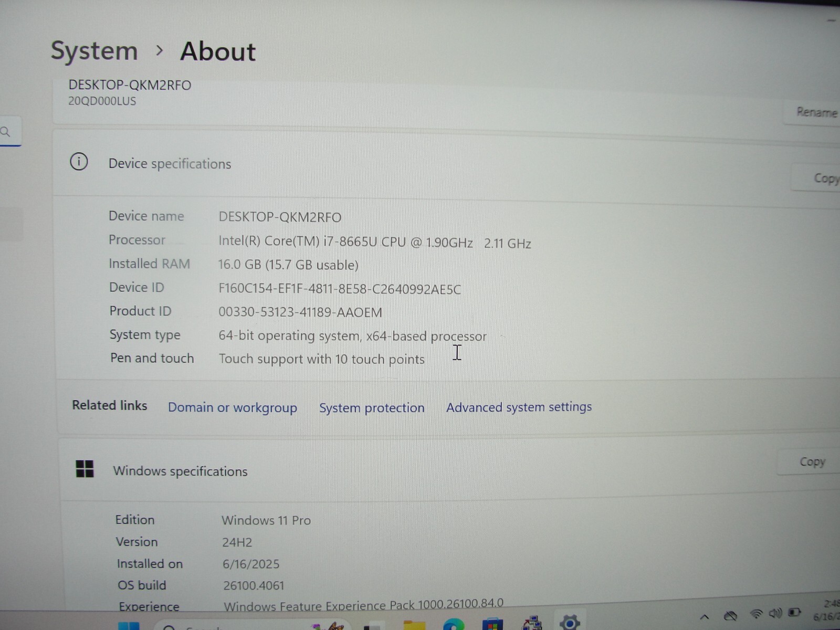Click the search icon in the sidebar
The height and width of the screenshot is (630, 840).
pyautogui.click(x=6, y=132)
